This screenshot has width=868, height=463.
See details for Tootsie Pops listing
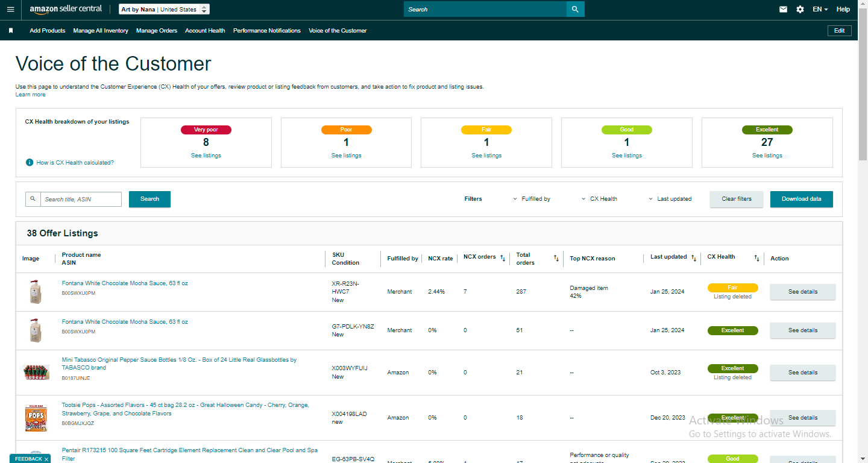click(x=803, y=418)
